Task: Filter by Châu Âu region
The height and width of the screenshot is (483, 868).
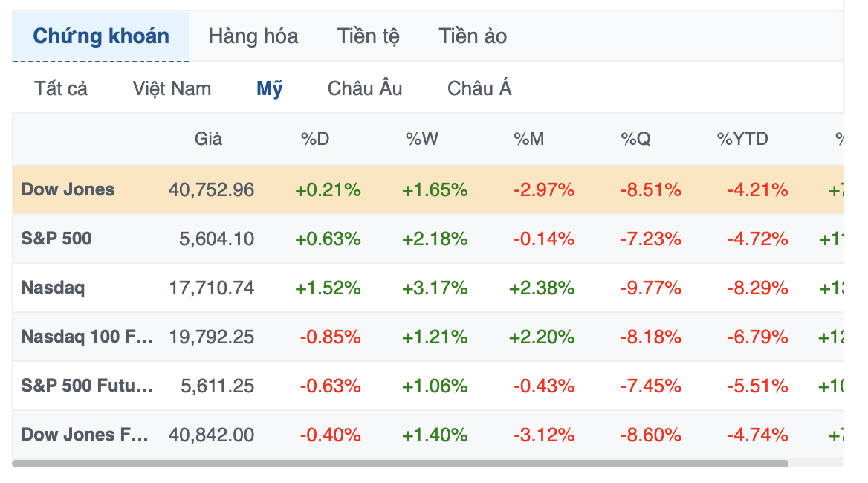Action: (365, 89)
